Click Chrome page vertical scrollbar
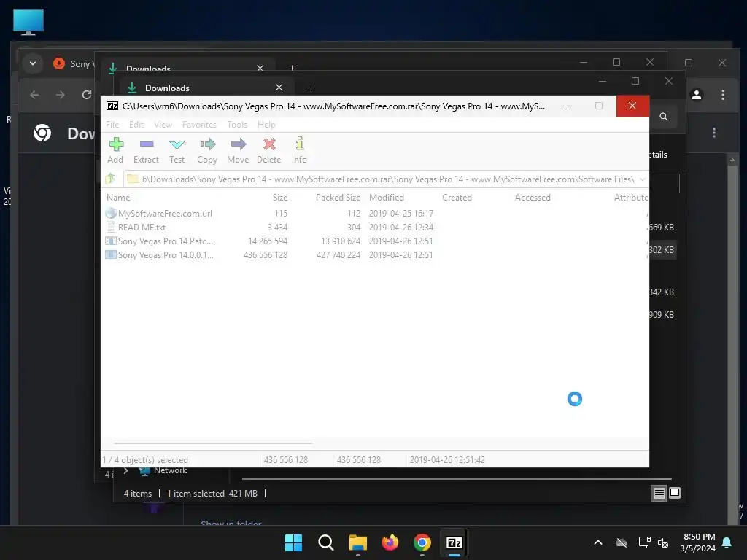The width and height of the screenshot is (747, 560). point(732,340)
